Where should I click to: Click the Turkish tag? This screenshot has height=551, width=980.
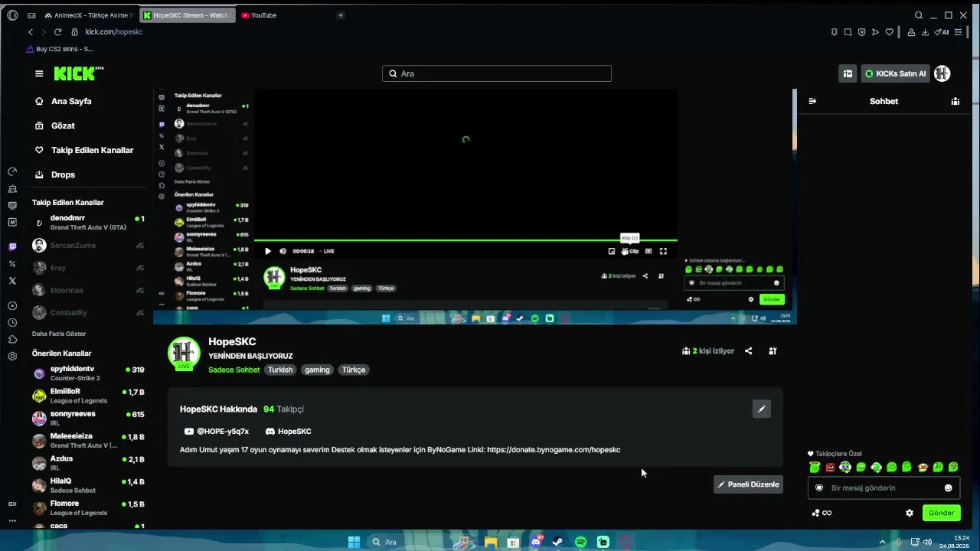280,370
